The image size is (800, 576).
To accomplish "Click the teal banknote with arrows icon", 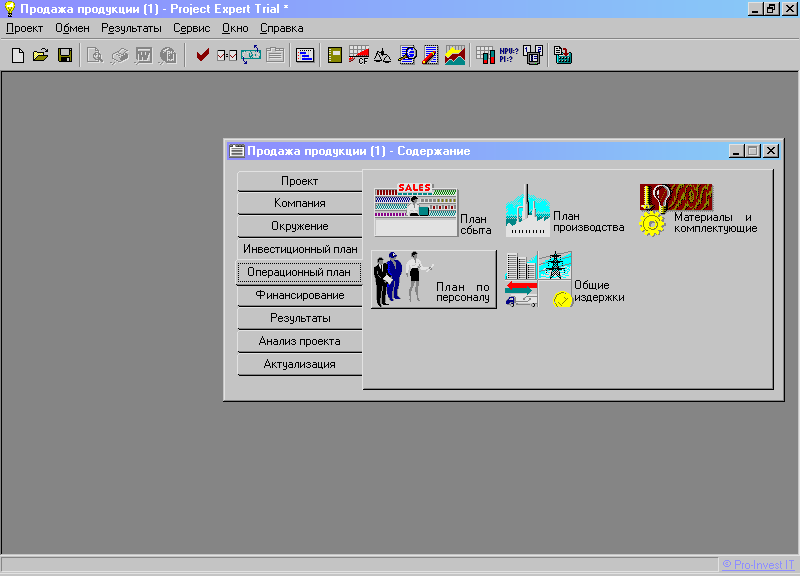I will click(x=251, y=55).
